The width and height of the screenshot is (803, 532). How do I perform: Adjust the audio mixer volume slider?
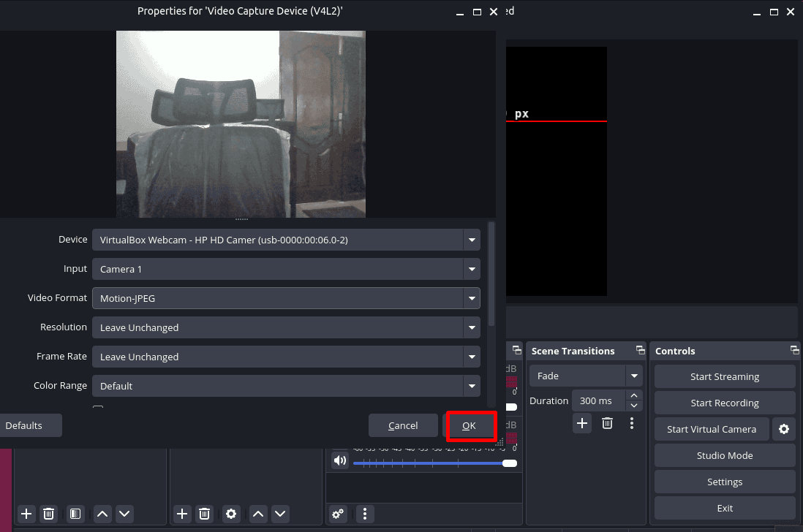(435, 463)
